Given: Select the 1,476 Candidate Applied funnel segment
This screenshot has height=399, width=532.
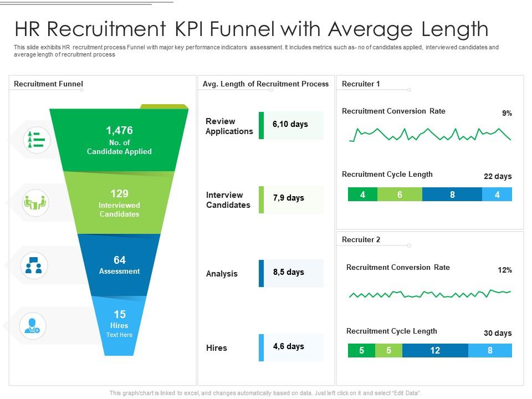Looking at the screenshot, I should coord(119,139).
